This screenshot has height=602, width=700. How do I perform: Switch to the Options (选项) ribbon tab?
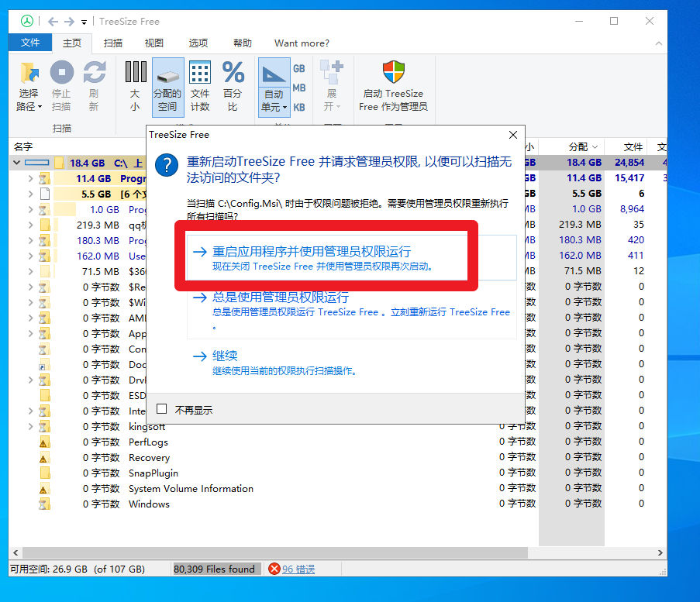[x=198, y=43]
